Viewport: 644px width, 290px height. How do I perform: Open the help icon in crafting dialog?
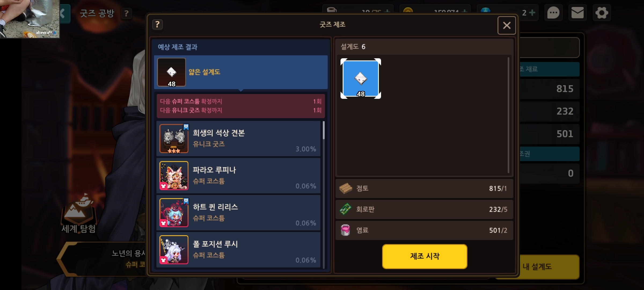158,25
